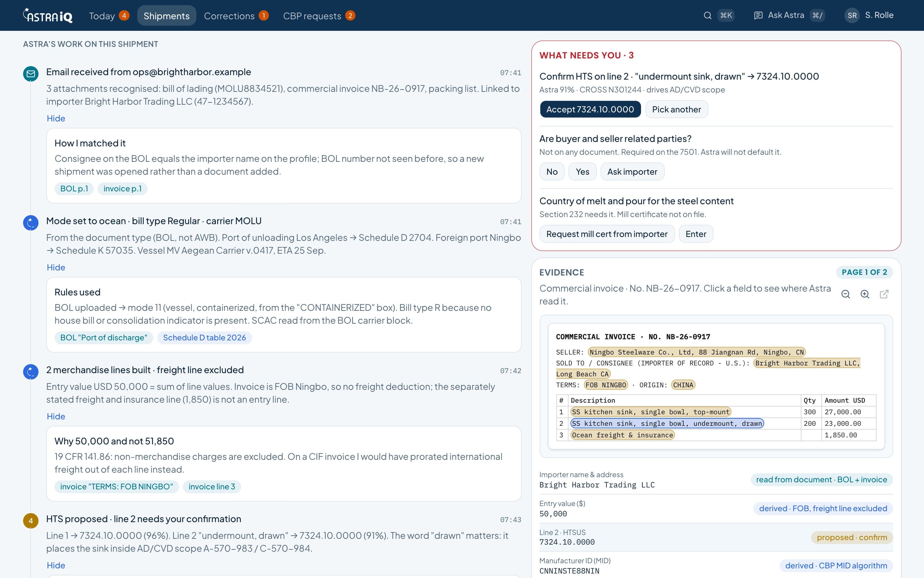Image resolution: width=924 pixels, height=578 pixels.
Task: Click Enter for melt and pour country
Action: tap(696, 234)
